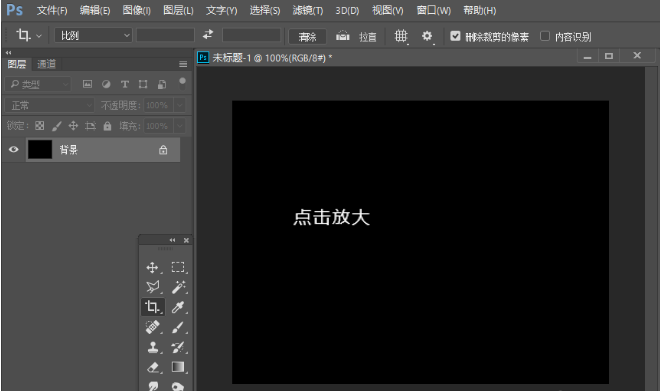
Task: Filter layers by pixel layer icon
Action: pyautogui.click(x=87, y=84)
